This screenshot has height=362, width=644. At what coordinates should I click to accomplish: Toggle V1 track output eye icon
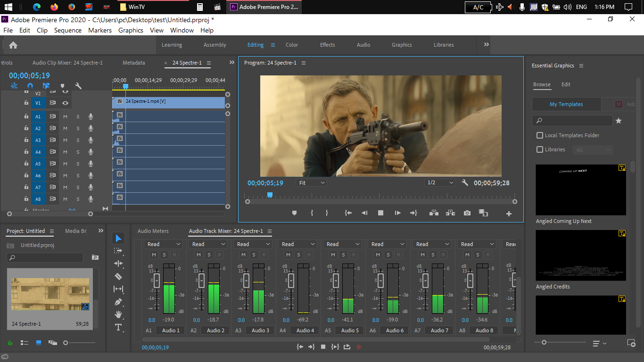coord(65,103)
